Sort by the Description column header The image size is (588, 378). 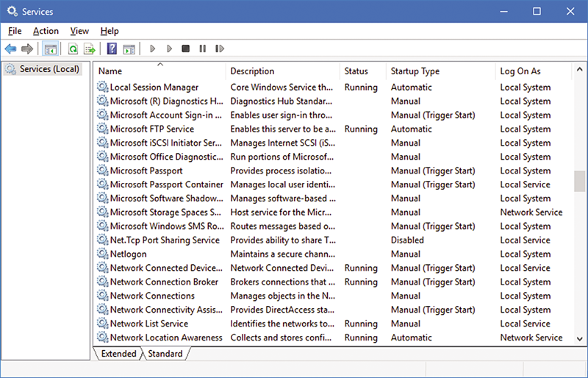click(284, 71)
